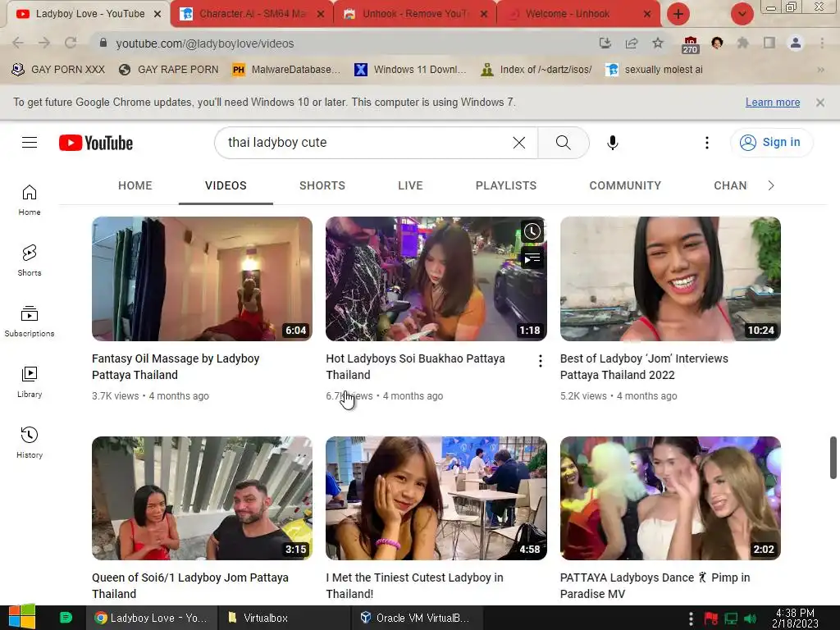Open the Virtualbox folder in taskbar
Screen dimensions: 840x630
point(283,618)
